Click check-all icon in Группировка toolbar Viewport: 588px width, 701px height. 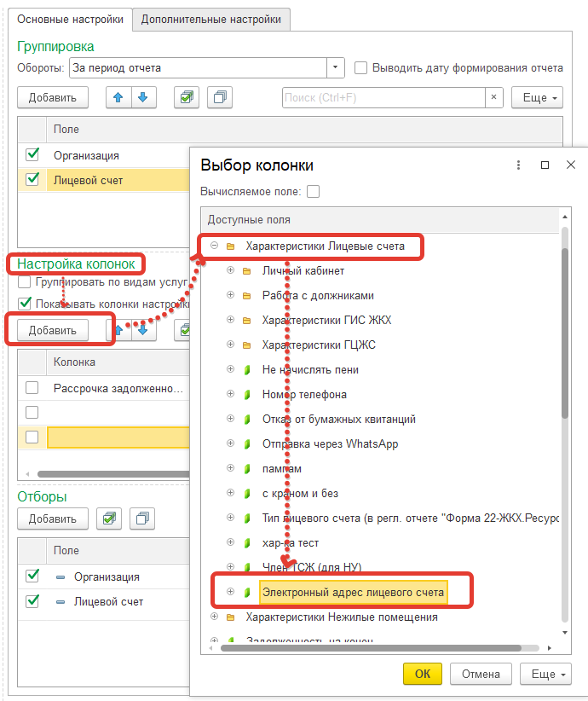pos(186,97)
